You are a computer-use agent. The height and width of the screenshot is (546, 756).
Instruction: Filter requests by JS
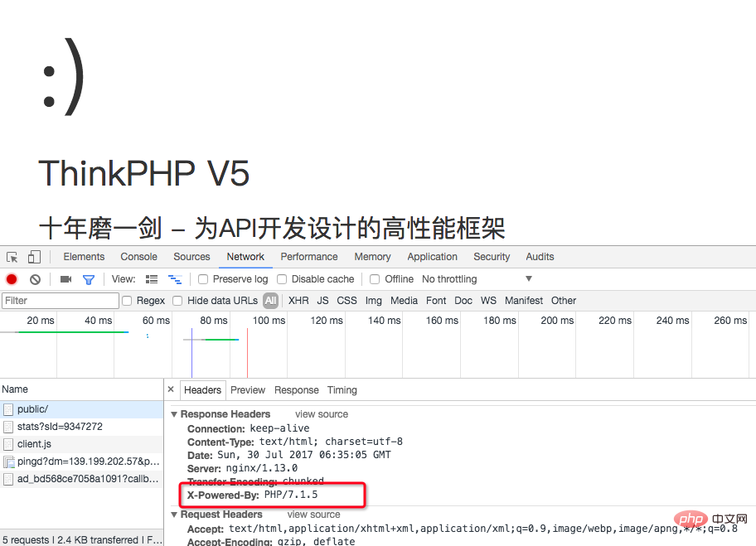pos(323,301)
